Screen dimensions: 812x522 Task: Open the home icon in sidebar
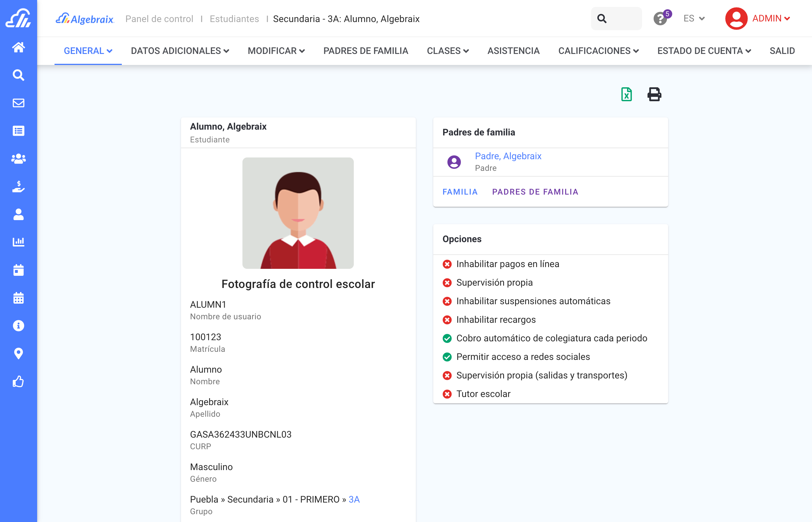pos(18,47)
